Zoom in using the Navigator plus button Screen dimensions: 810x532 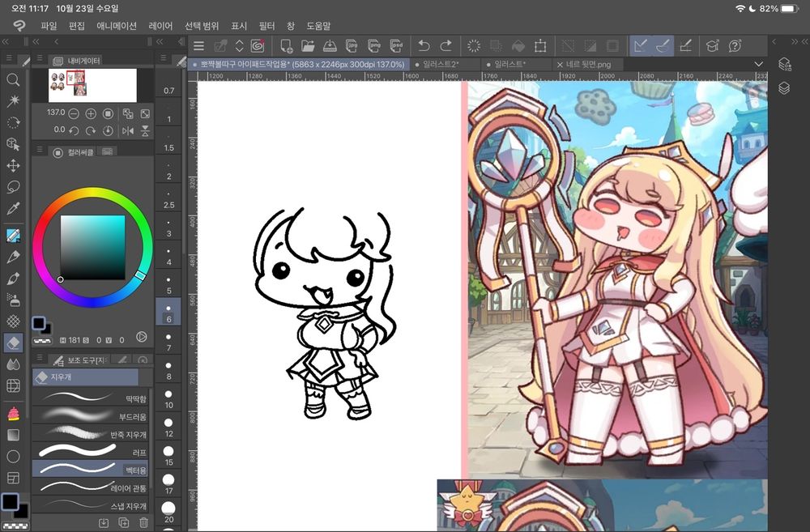click(x=91, y=113)
